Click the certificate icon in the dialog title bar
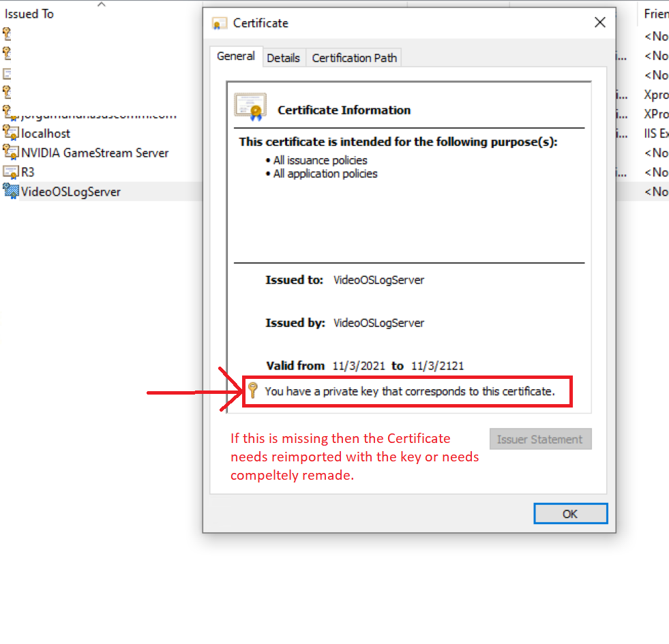The image size is (669, 644). [220, 22]
